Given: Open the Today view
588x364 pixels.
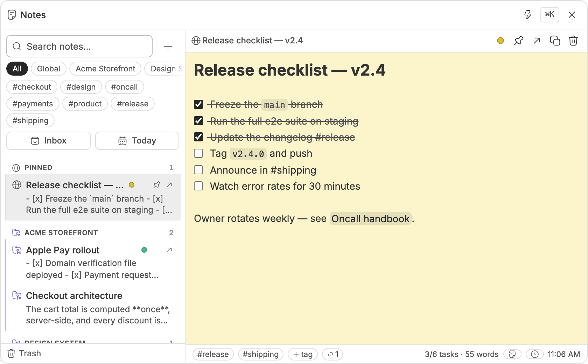Looking at the screenshot, I should pos(137,141).
